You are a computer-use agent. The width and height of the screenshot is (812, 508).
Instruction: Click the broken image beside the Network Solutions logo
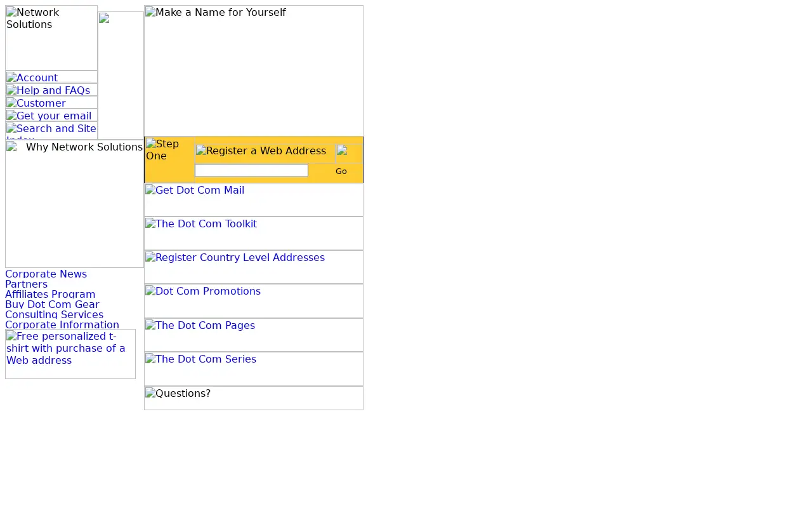[x=121, y=76]
